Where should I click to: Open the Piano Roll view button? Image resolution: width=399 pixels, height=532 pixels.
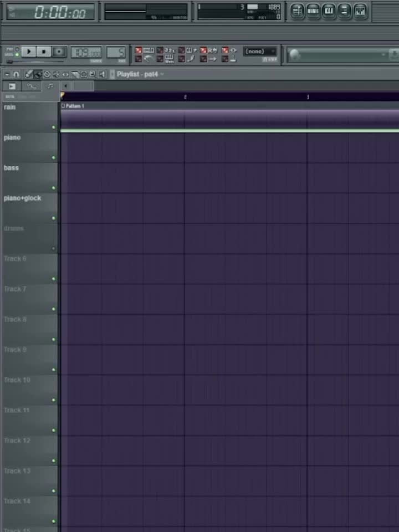point(329,11)
